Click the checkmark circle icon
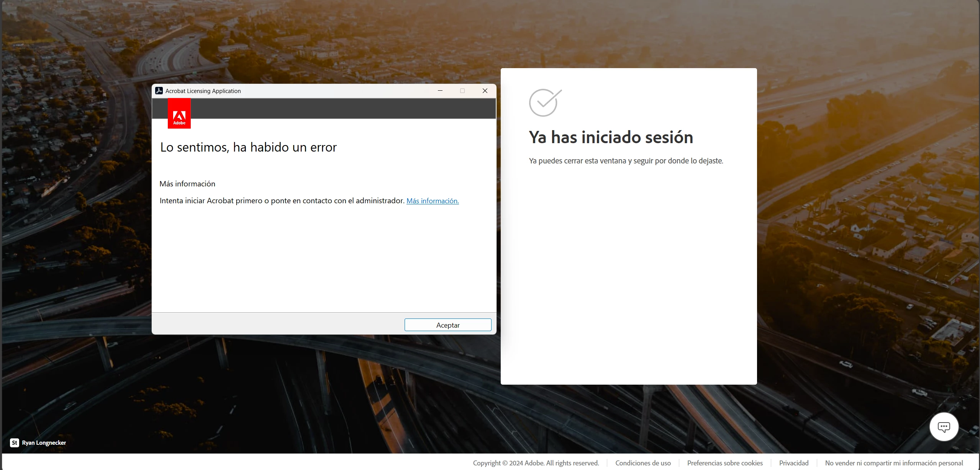Viewport: 980px width, 470px height. click(x=544, y=103)
